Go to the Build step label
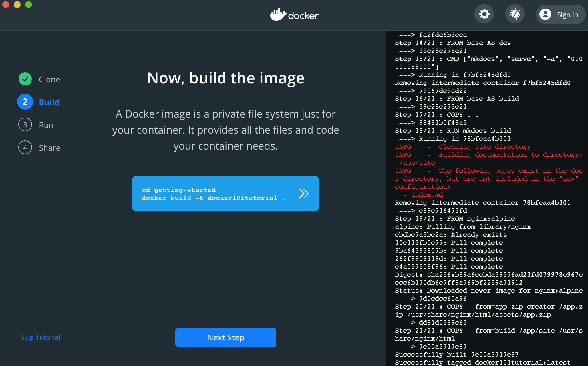This screenshot has height=366, width=588. tap(49, 102)
